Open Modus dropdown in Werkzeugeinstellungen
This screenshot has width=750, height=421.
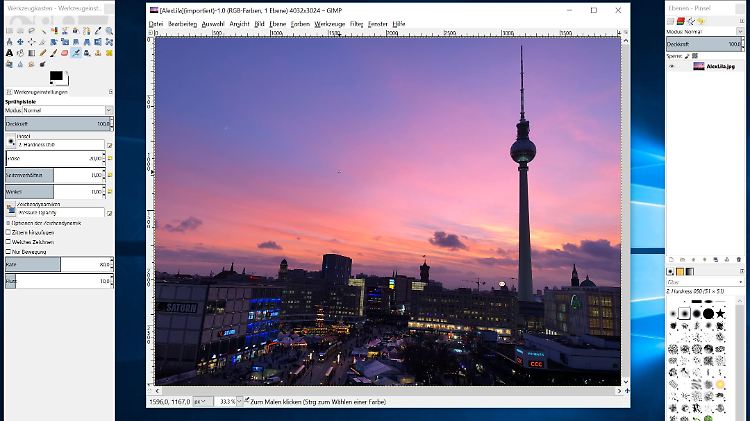point(58,110)
